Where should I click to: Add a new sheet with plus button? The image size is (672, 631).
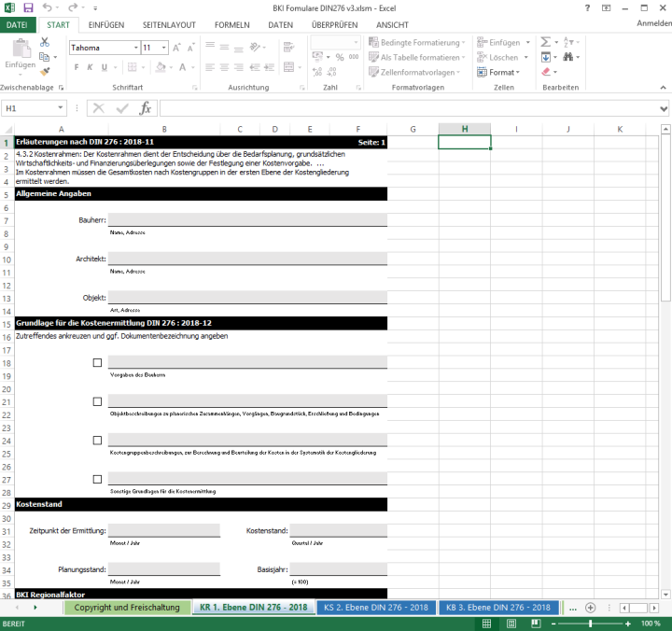click(591, 608)
